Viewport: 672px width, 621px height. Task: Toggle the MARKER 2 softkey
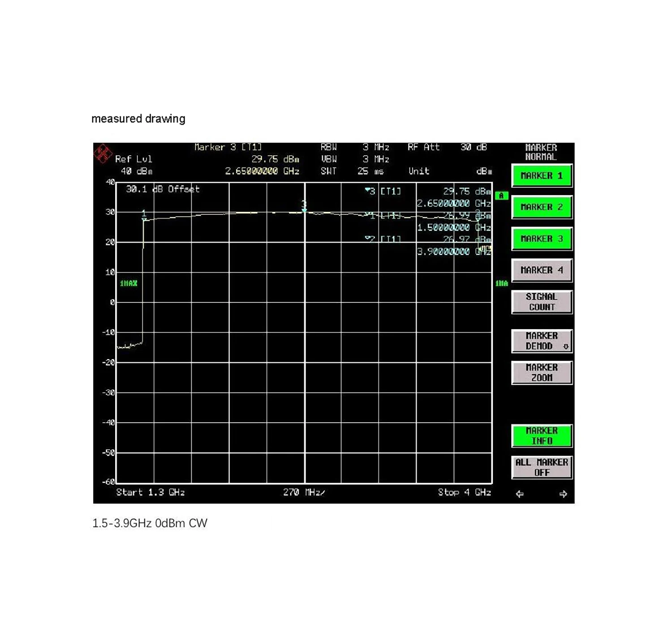(541, 207)
